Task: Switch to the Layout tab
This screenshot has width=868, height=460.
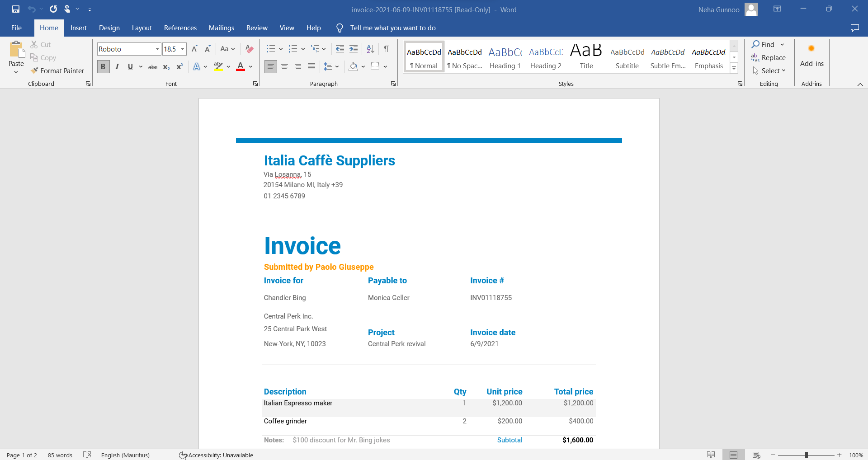Action: coord(142,28)
